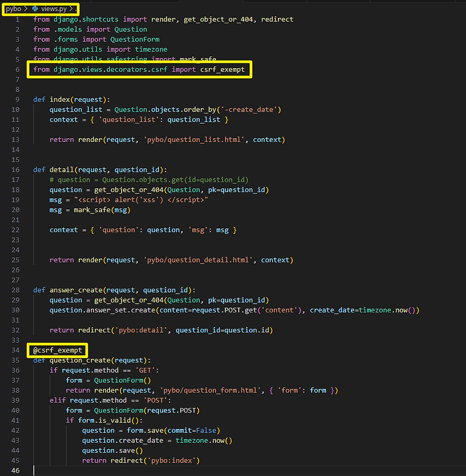Click 'pybo/question_detail.html' string on line 25
The height and width of the screenshot is (476, 466).
[x=198, y=260]
